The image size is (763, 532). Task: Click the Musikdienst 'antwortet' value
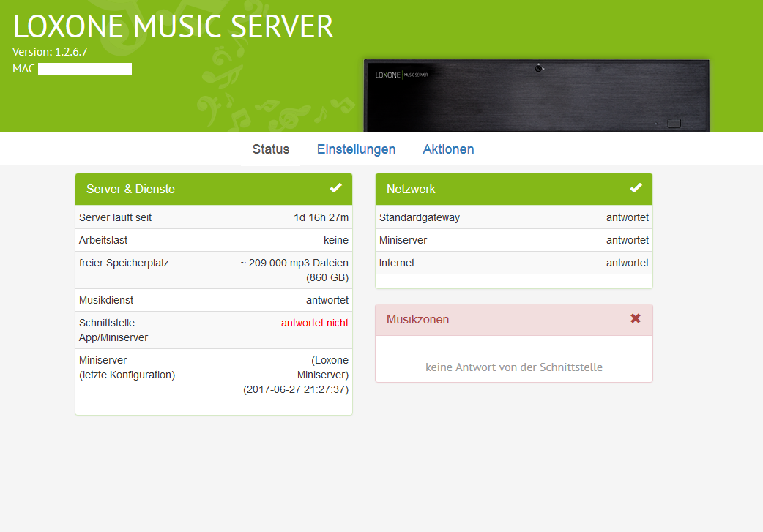coord(327,301)
